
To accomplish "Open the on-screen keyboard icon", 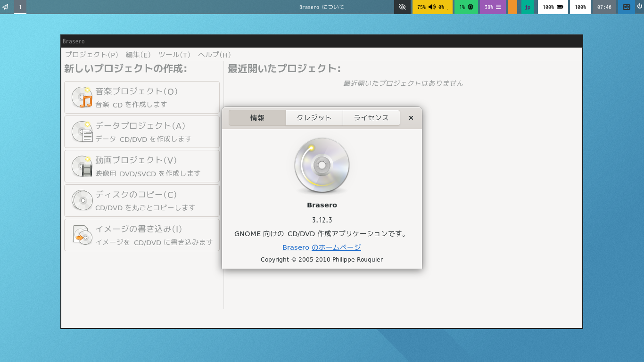I will tap(627, 7).
